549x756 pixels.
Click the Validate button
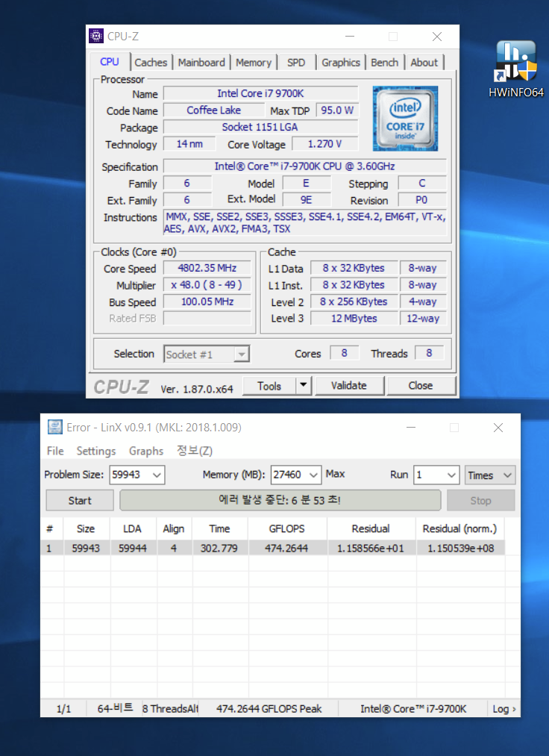pos(349,385)
